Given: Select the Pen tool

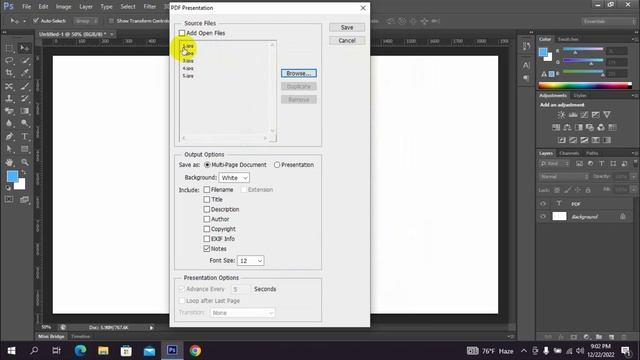Looking at the screenshot, I should pyautogui.click(x=9, y=136).
